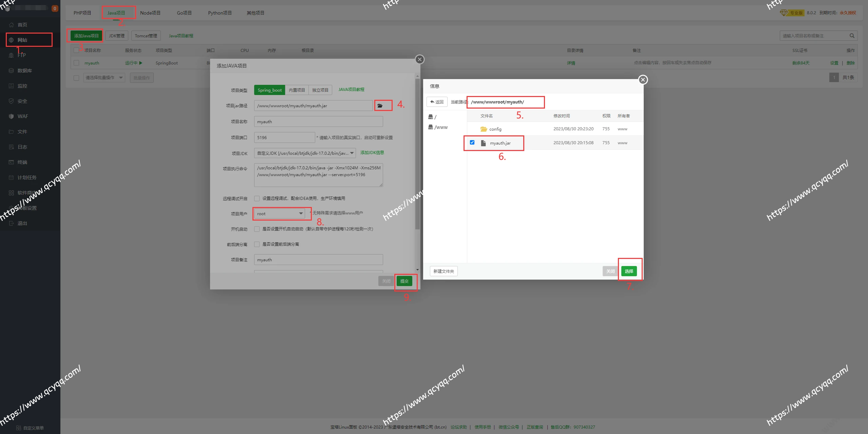Uncheck the myauth.jar file checkbox
This screenshot has height=434, width=868.
[472, 143]
